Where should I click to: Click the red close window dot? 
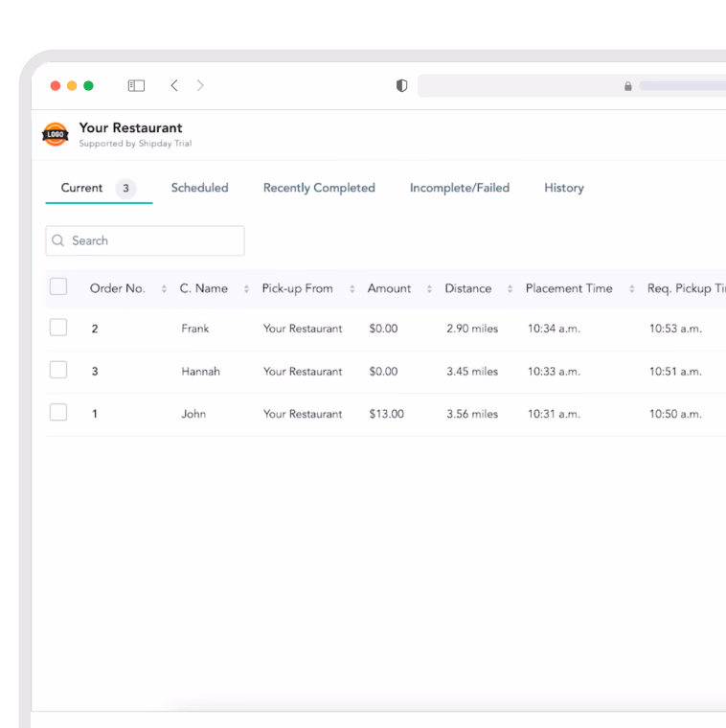56,86
